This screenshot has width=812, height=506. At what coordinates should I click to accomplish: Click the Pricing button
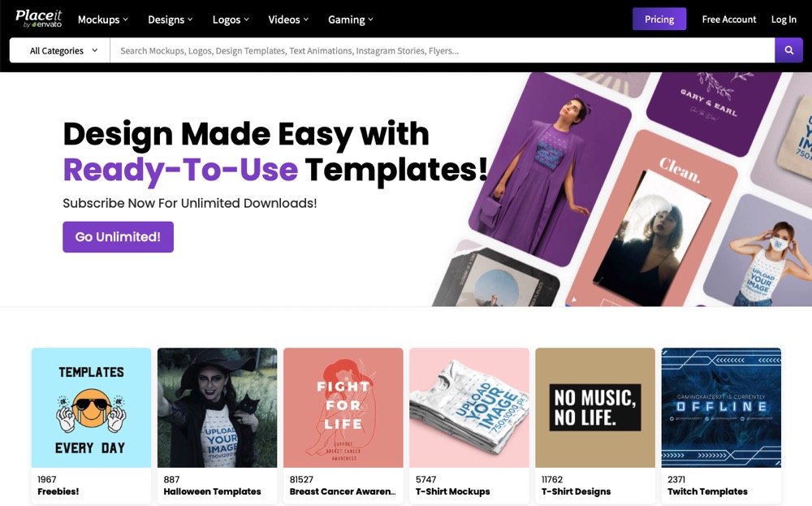(659, 19)
